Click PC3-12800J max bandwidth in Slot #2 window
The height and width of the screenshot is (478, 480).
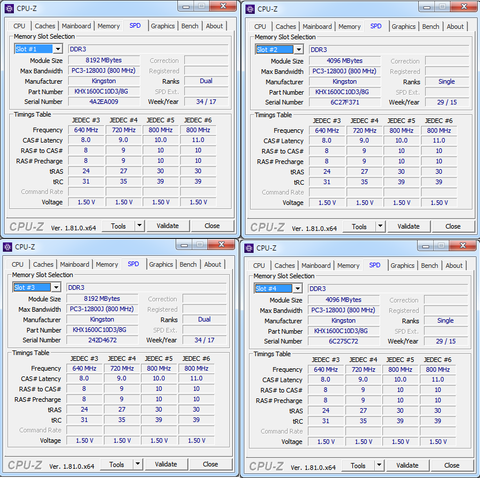(345, 71)
